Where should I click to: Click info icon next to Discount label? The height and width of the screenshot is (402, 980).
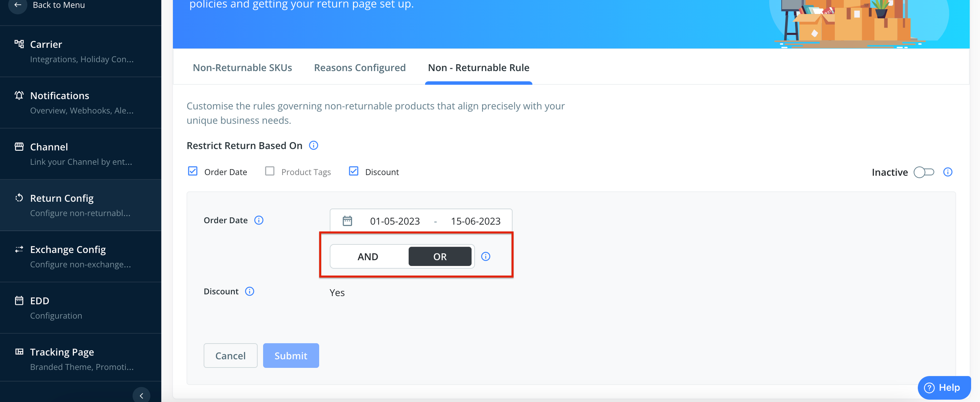point(250,291)
